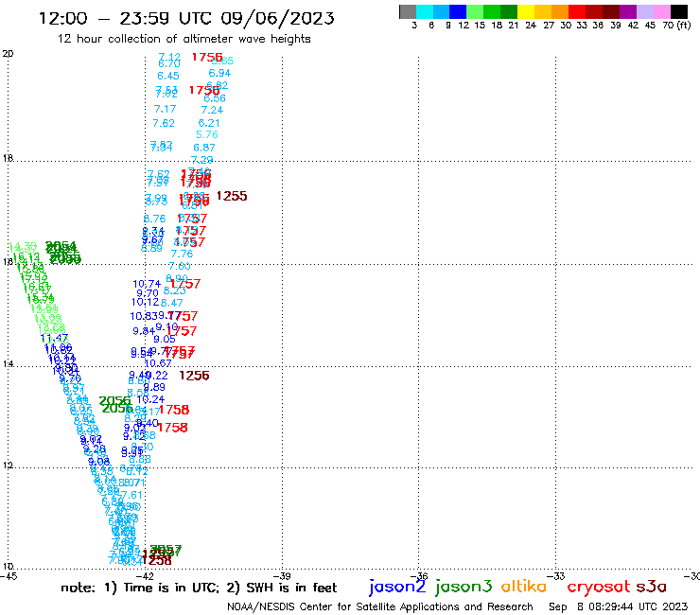The width and height of the screenshot is (700, 615).
Task: Select the "altika" satellite label
Action: pyautogui.click(x=524, y=586)
